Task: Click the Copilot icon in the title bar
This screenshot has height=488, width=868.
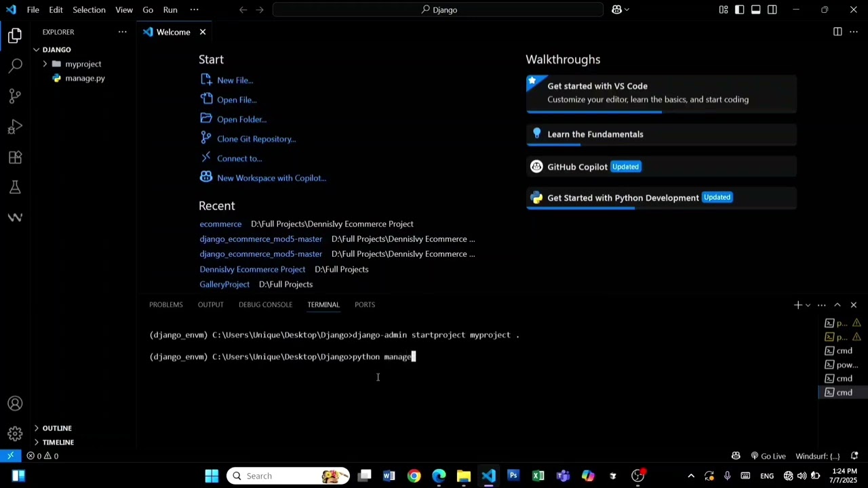Action: [x=617, y=9]
